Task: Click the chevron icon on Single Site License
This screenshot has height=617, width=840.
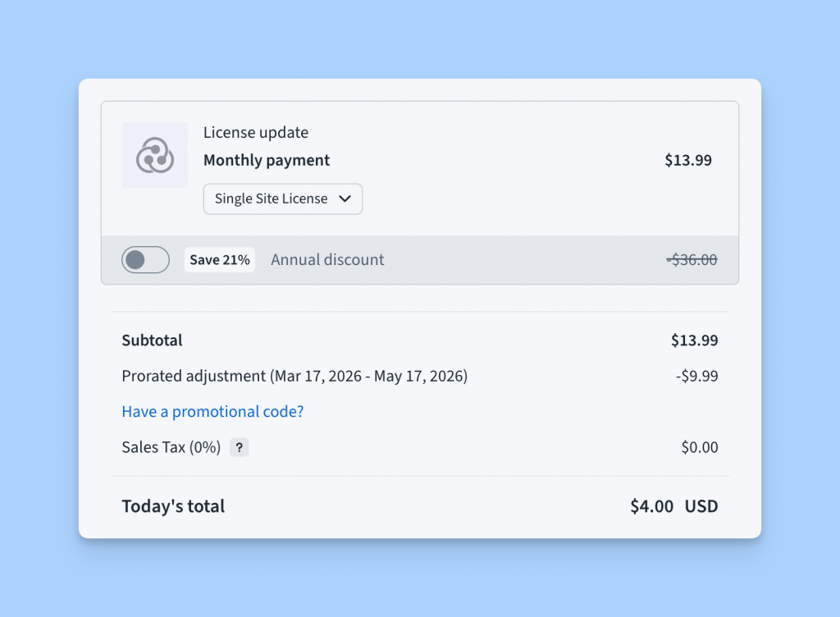Action: (x=345, y=199)
